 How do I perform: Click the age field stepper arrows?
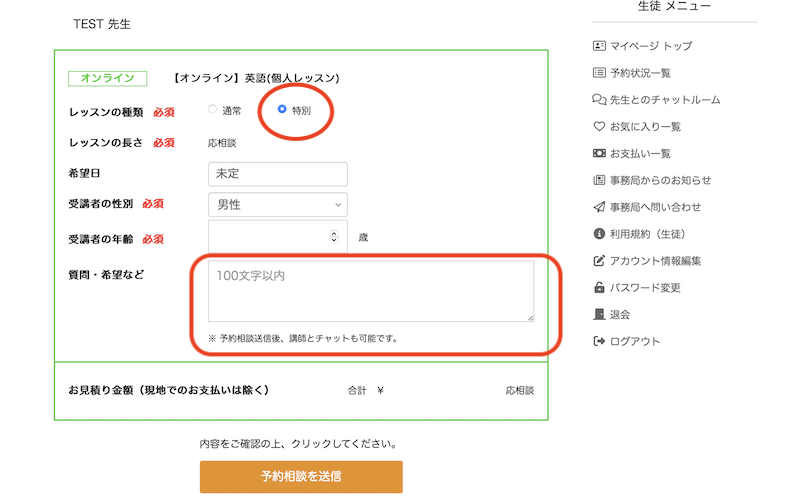(x=334, y=237)
